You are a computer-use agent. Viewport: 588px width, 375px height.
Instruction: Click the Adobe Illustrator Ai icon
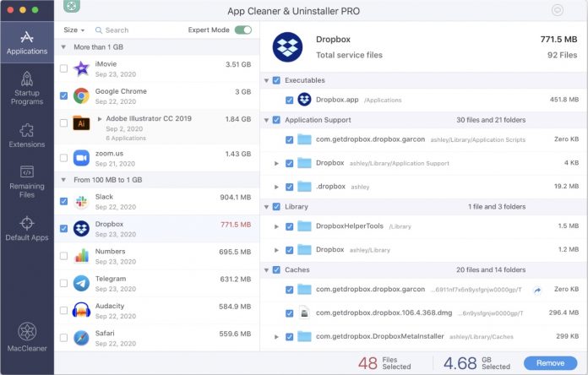(x=81, y=123)
